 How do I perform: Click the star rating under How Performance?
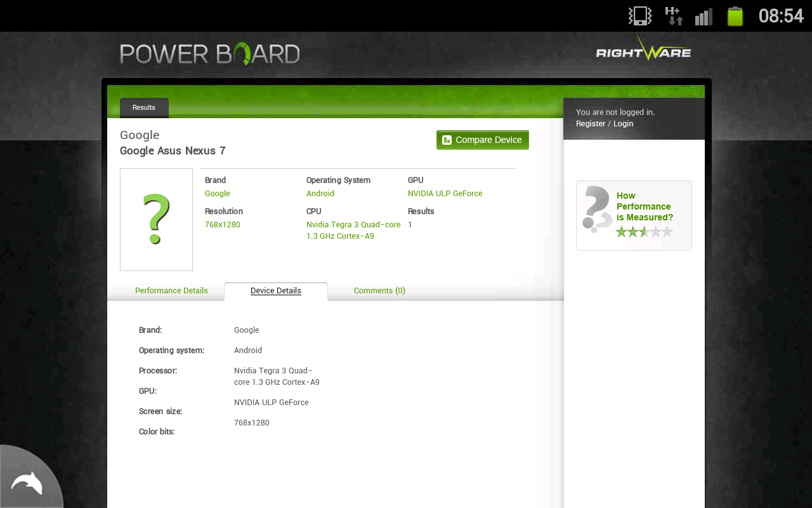tap(644, 232)
